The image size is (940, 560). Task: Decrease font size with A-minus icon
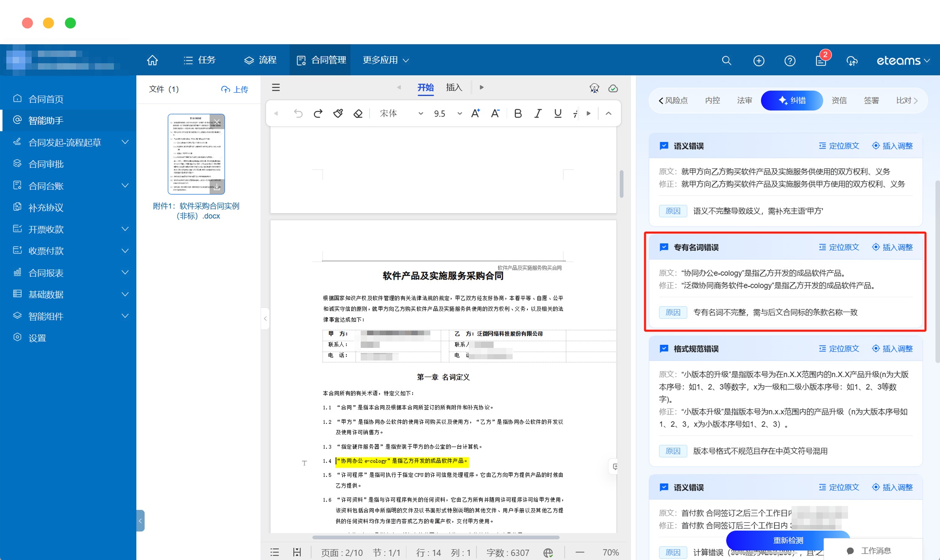[495, 113]
